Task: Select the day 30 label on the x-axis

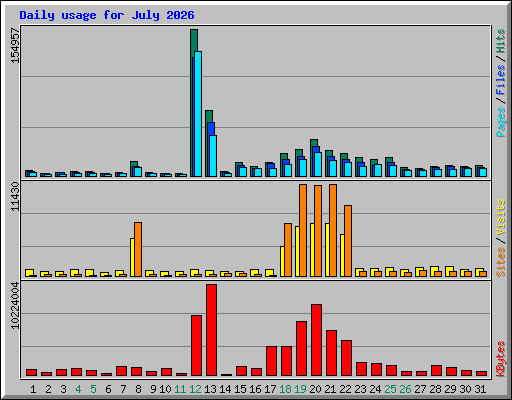Action: 465,389
